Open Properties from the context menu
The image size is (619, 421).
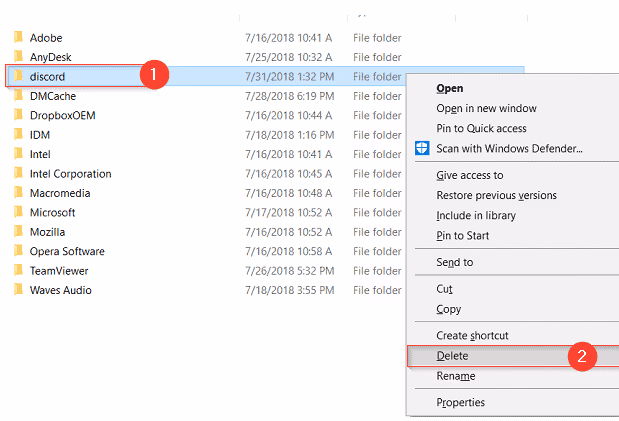[460, 402]
